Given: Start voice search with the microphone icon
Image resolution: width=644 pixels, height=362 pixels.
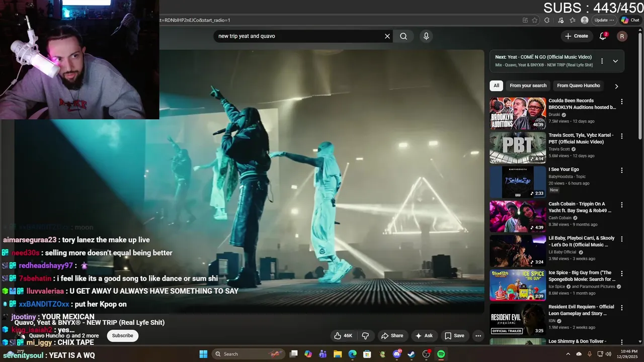Looking at the screenshot, I should click(x=426, y=36).
